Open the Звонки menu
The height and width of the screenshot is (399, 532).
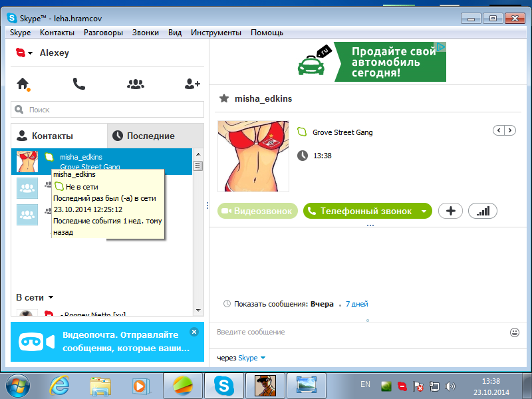[145, 33]
